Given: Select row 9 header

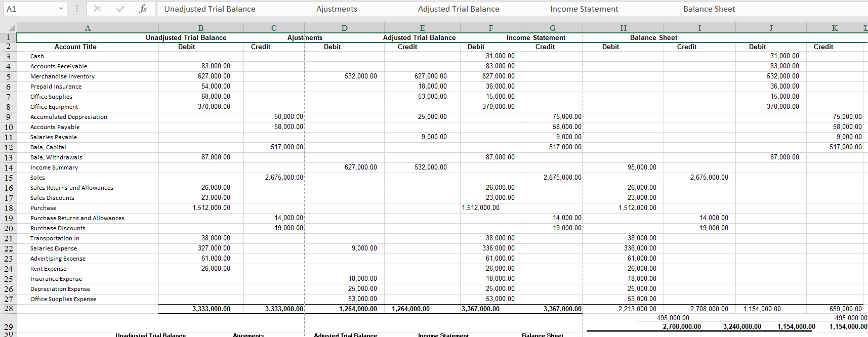Looking at the screenshot, I should click(x=8, y=117).
